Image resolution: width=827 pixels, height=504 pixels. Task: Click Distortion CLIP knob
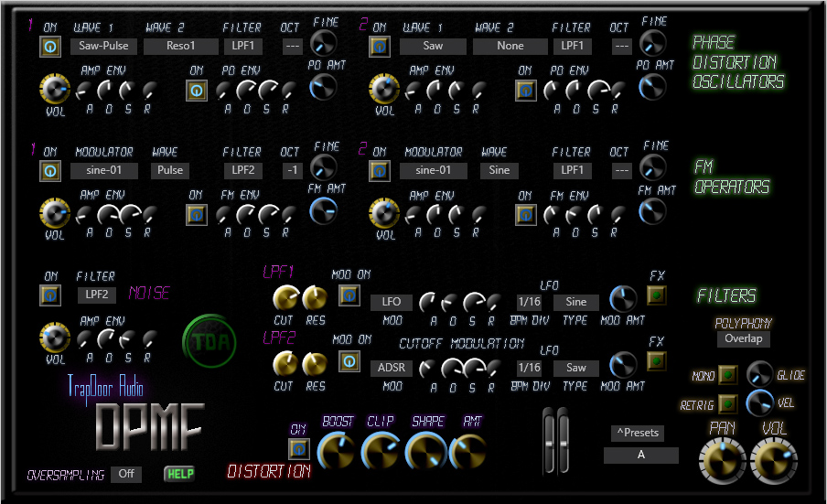[x=381, y=451]
